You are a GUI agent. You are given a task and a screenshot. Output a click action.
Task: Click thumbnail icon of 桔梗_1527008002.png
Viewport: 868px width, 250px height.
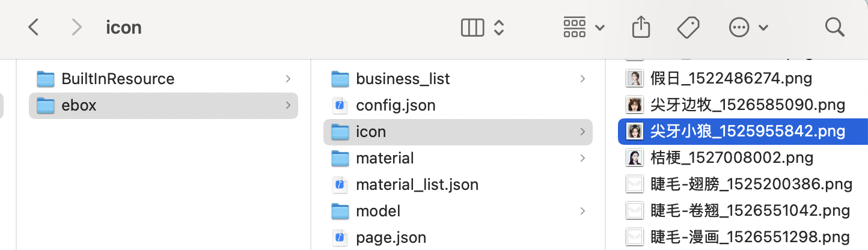pyautogui.click(x=634, y=157)
